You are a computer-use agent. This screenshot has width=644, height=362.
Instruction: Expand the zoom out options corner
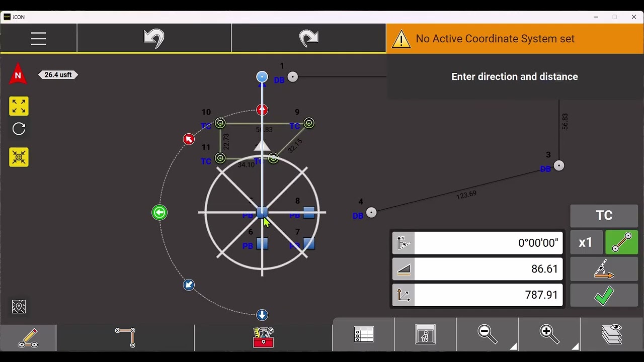(513, 346)
